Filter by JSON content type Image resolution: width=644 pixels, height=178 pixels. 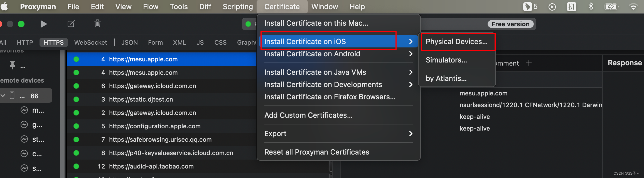129,42
